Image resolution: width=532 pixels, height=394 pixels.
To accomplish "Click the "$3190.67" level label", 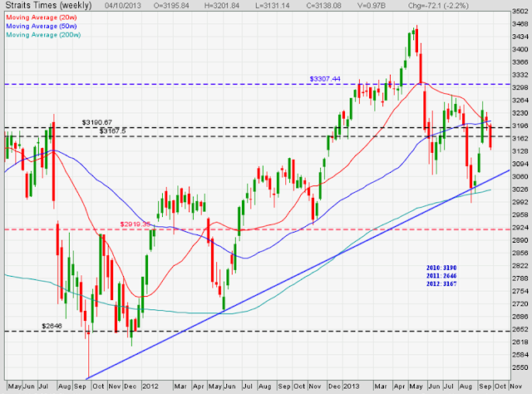I will click(96, 122).
